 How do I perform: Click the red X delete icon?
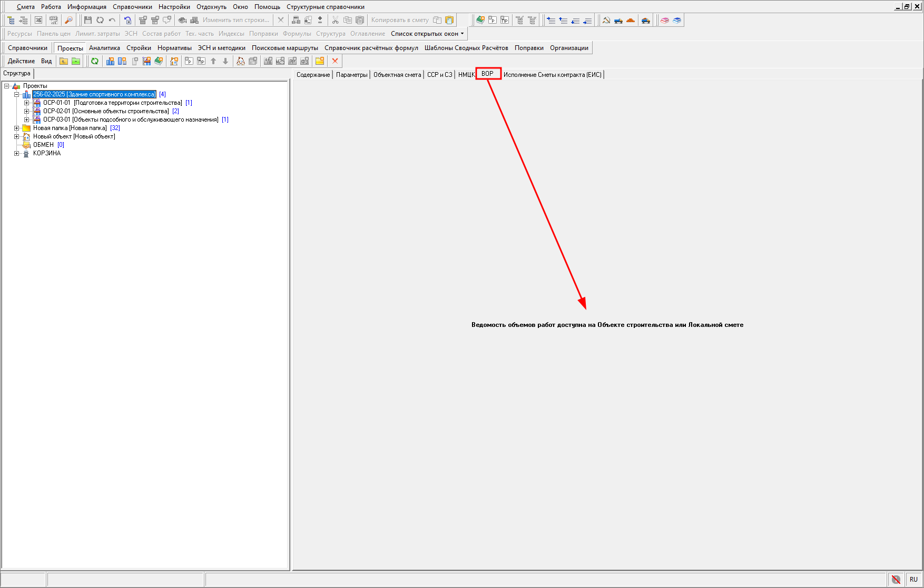coord(335,61)
